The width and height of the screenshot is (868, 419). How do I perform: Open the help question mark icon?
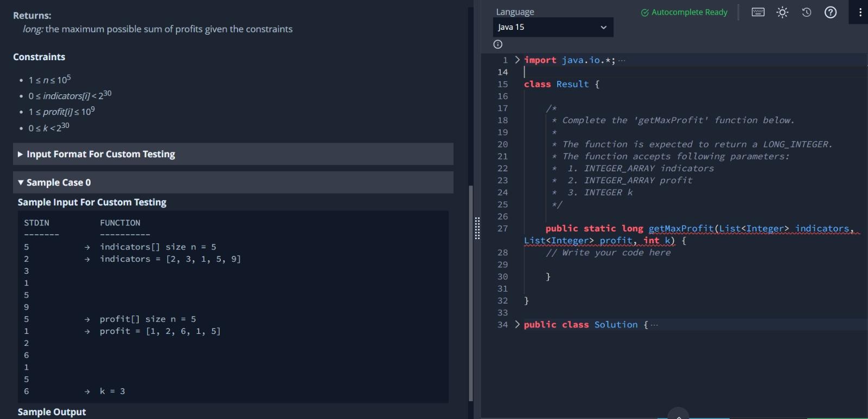click(831, 12)
